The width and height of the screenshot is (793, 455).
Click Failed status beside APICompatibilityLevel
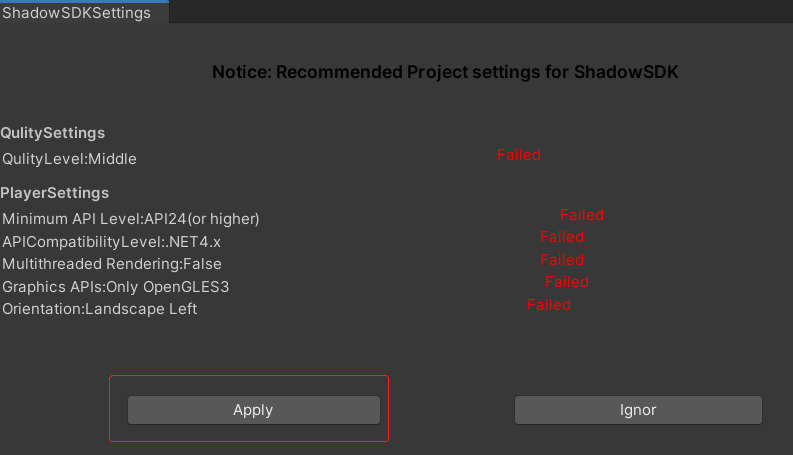tap(561, 237)
